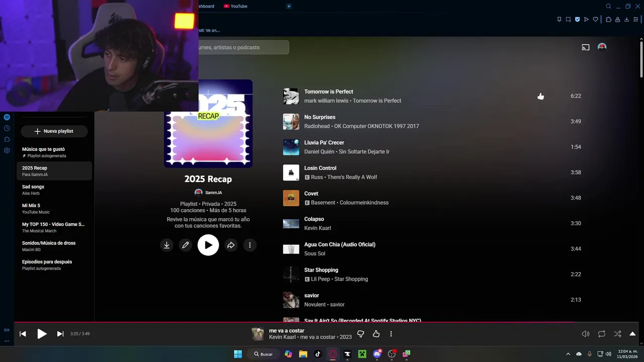Like the song me va a costar
Screen dimensions: 644x362
coord(376,334)
